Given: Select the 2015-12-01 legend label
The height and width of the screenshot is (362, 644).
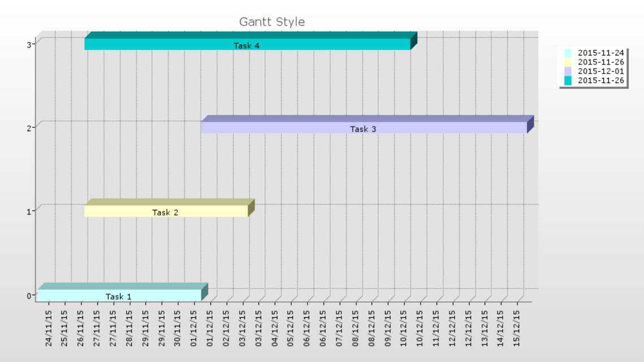Looking at the screenshot, I should [601, 71].
